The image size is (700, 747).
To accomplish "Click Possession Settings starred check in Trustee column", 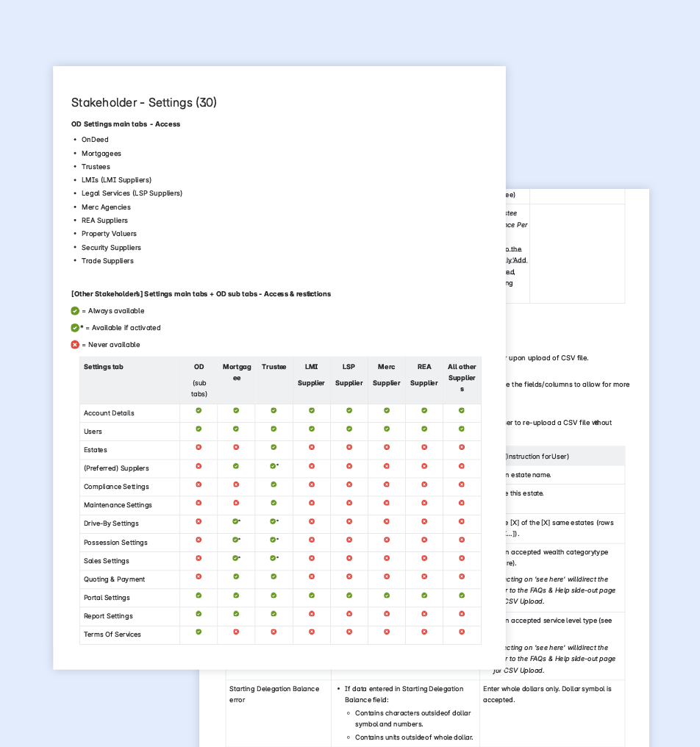I will tap(274, 540).
